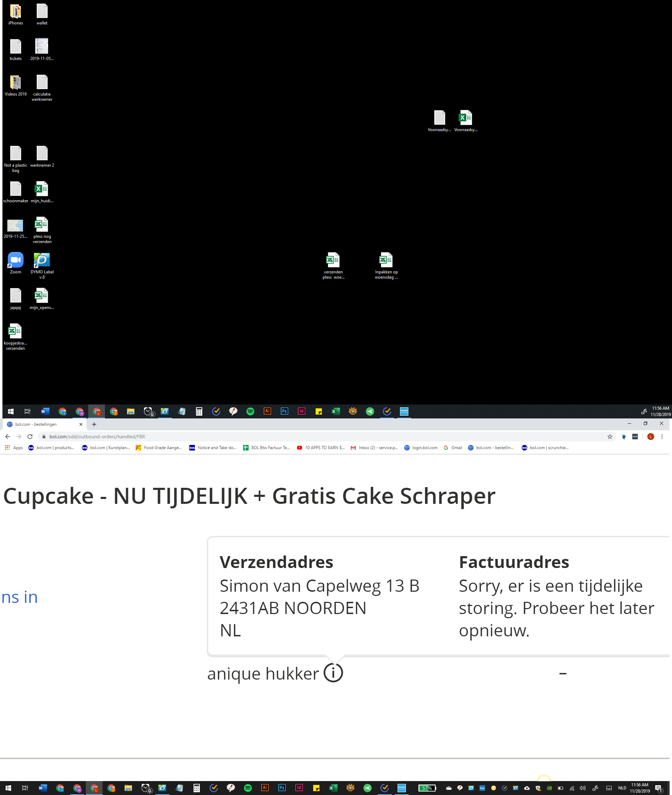This screenshot has width=672, height=795.
Task: Select the DYMO Label v.8 desktop shortcut
Action: (x=42, y=266)
